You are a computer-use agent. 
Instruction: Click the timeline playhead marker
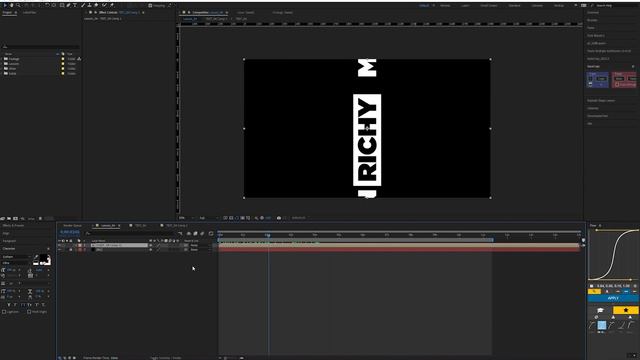[268, 235]
